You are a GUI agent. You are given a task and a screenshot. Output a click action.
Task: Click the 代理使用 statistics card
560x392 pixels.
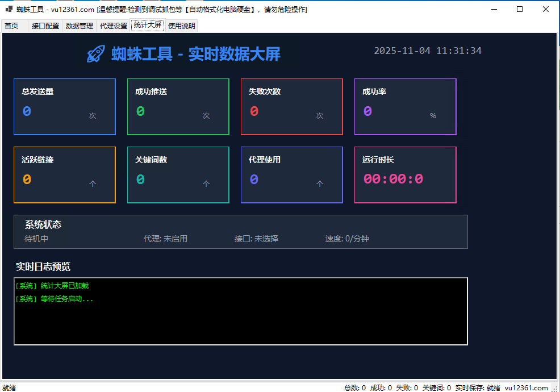tap(292, 175)
